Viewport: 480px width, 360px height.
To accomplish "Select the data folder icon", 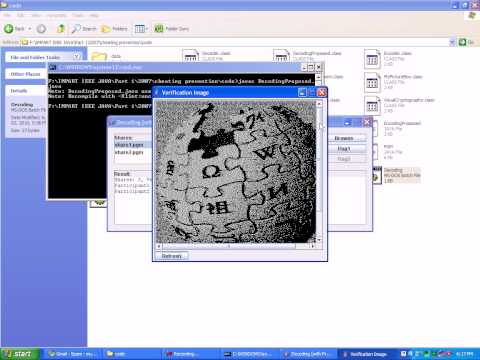I will [99, 57].
